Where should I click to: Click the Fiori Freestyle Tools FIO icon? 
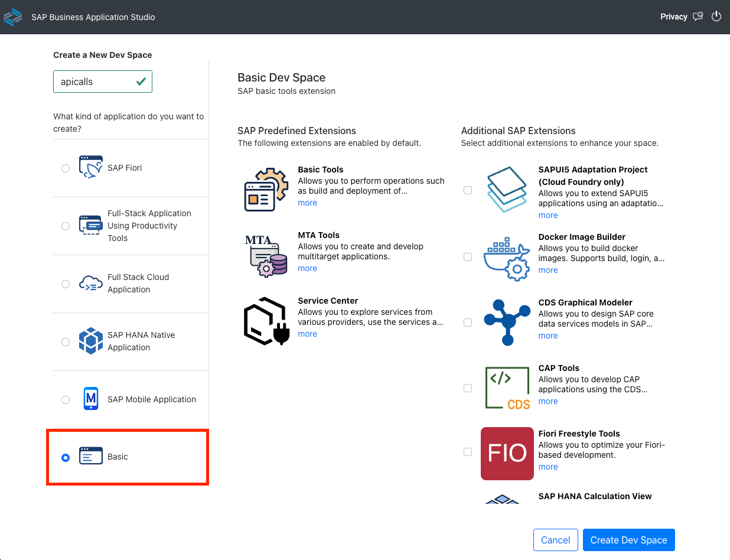(507, 454)
